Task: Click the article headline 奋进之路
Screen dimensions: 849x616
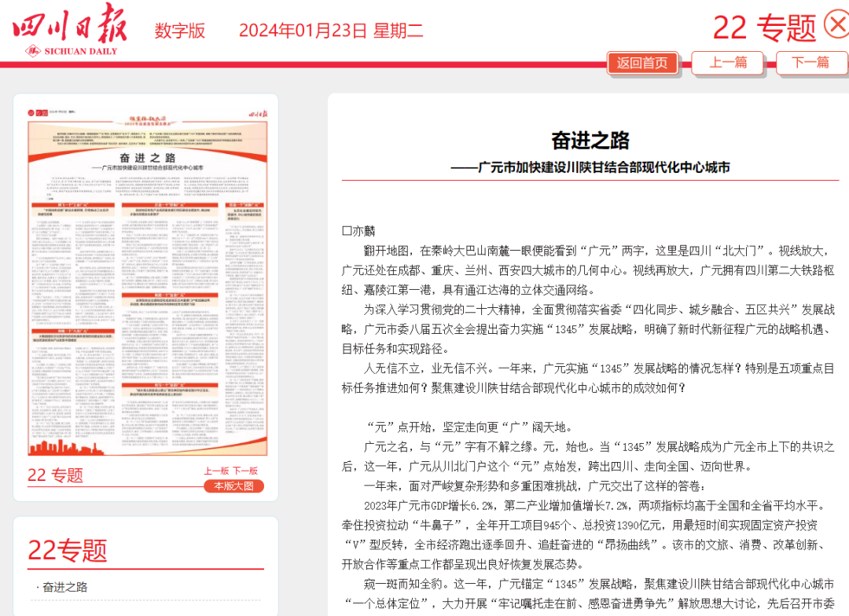Action: (x=590, y=141)
